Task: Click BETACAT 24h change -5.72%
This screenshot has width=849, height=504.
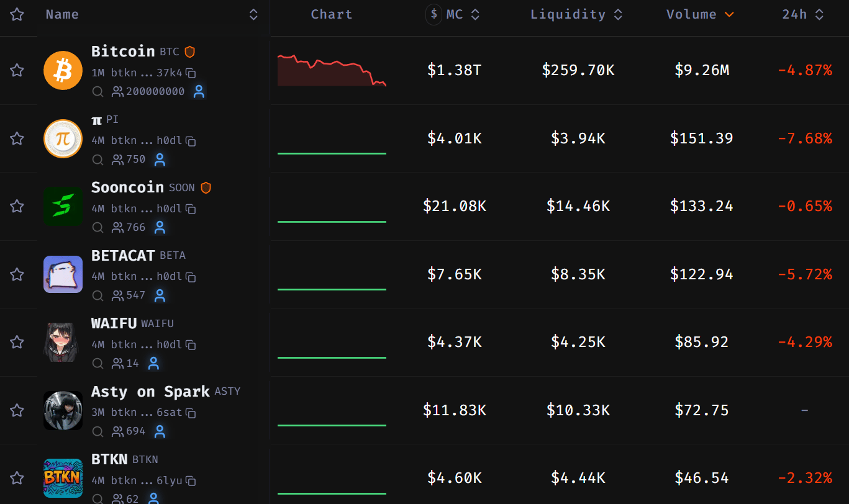Action: click(x=805, y=274)
